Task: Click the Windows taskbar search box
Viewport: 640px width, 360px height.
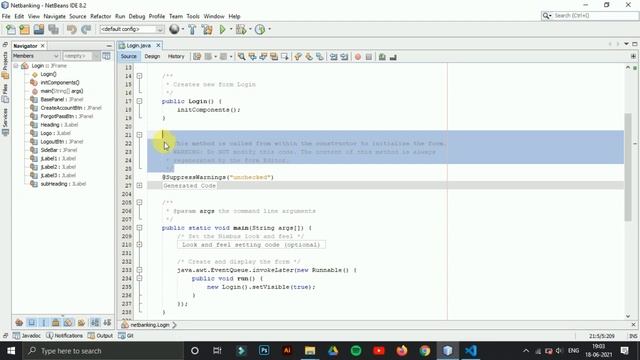Action: click(x=103, y=351)
